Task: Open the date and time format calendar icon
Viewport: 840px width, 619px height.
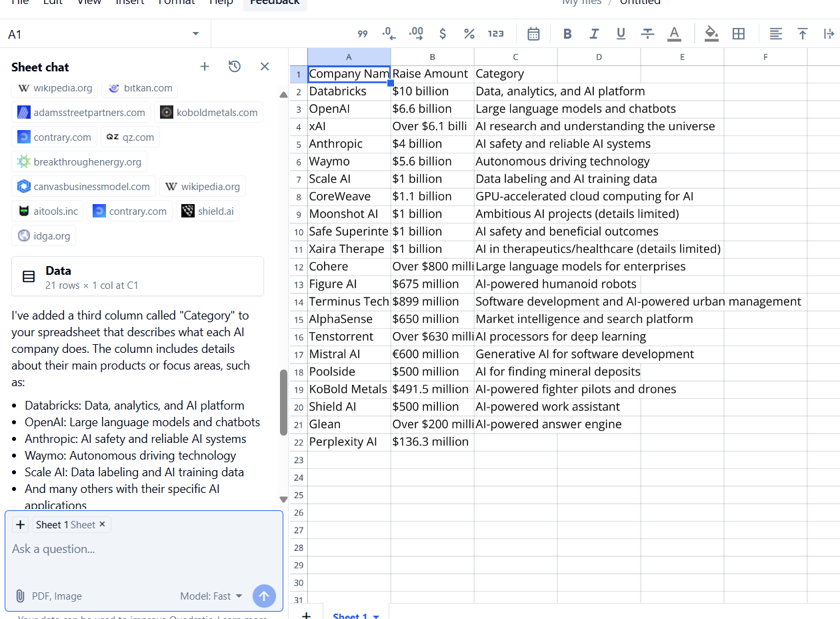Action: point(533,34)
